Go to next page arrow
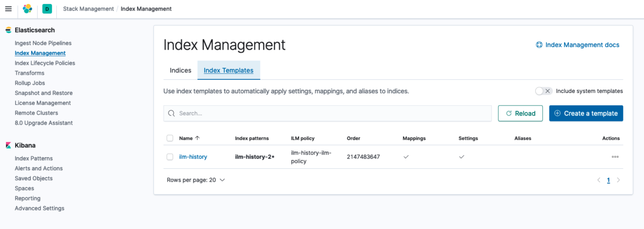Image resolution: width=644 pixels, height=229 pixels. tap(618, 180)
